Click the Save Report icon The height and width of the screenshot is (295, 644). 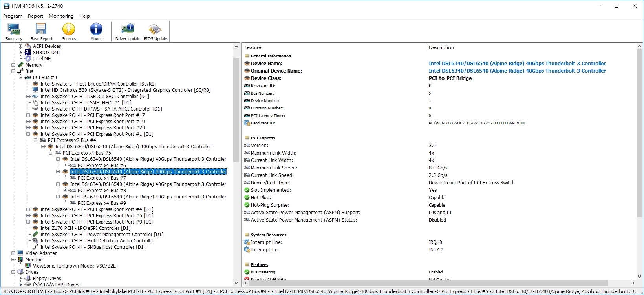[x=41, y=31]
